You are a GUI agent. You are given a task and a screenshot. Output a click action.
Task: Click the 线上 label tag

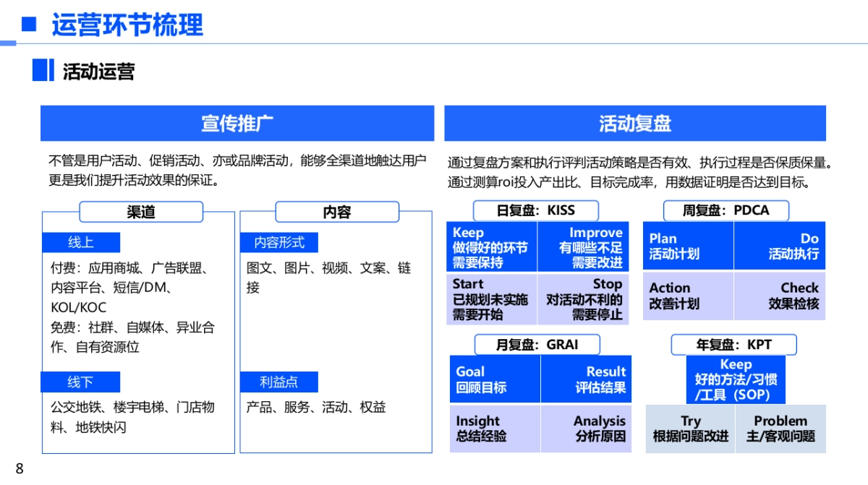[83, 242]
